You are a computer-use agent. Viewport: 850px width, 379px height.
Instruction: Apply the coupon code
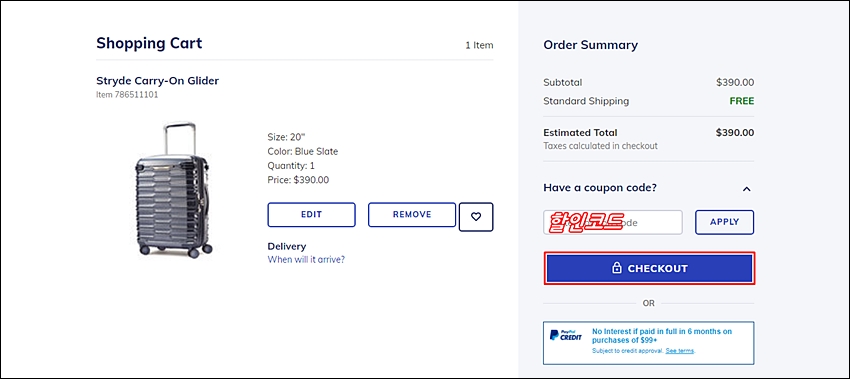coord(724,222)
